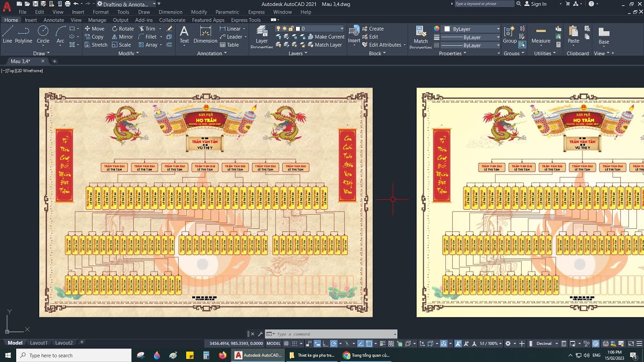Toggle 2D object snap

tap(369, 343)
